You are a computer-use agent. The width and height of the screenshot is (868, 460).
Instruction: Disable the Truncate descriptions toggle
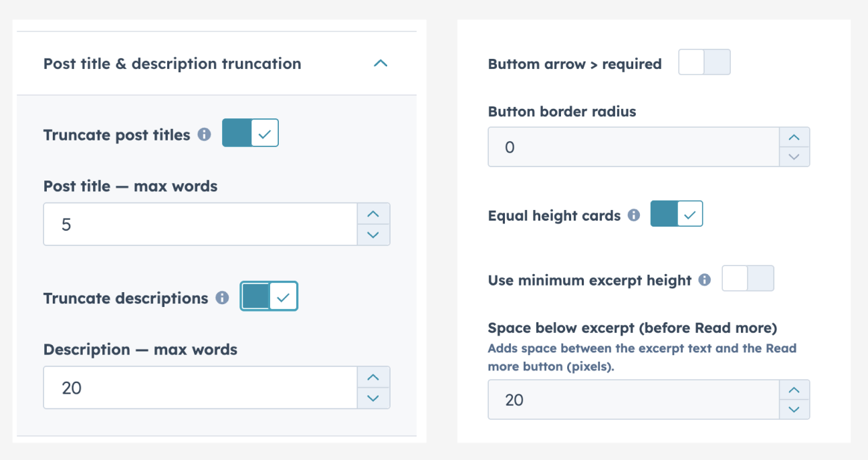(269, 297)
